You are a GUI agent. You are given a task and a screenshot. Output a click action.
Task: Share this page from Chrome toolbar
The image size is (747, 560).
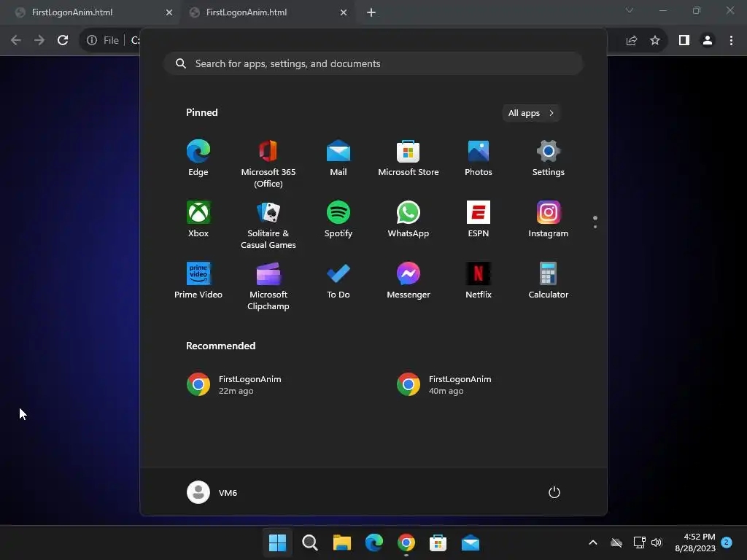632,41
